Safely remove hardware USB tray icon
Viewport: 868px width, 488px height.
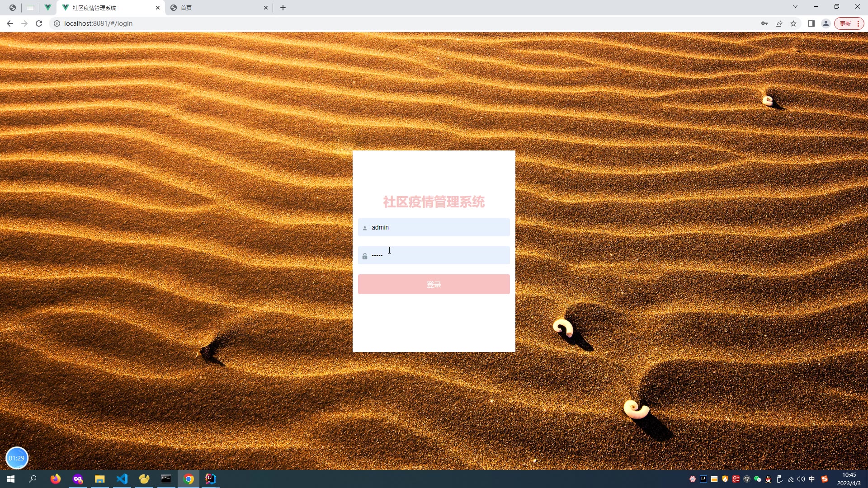click(x=779, y=479)
